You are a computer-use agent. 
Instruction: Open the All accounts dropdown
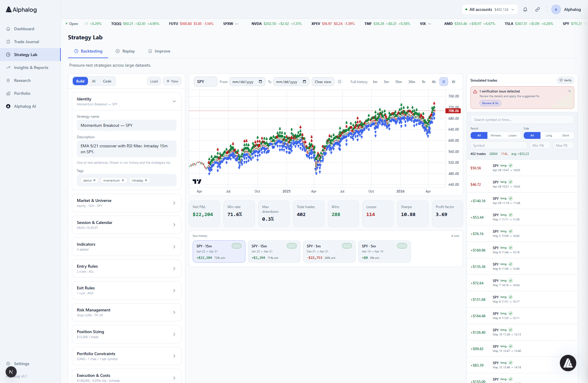490,9
